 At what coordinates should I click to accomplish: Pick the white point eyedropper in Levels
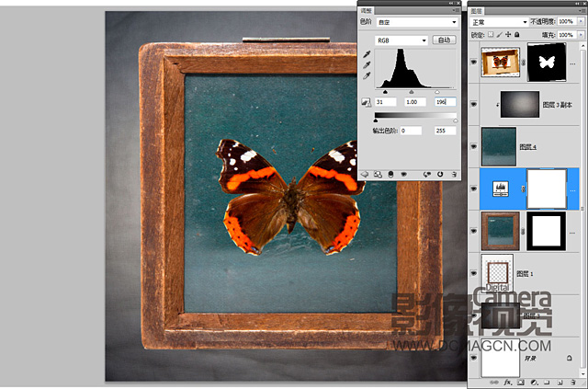367,75
